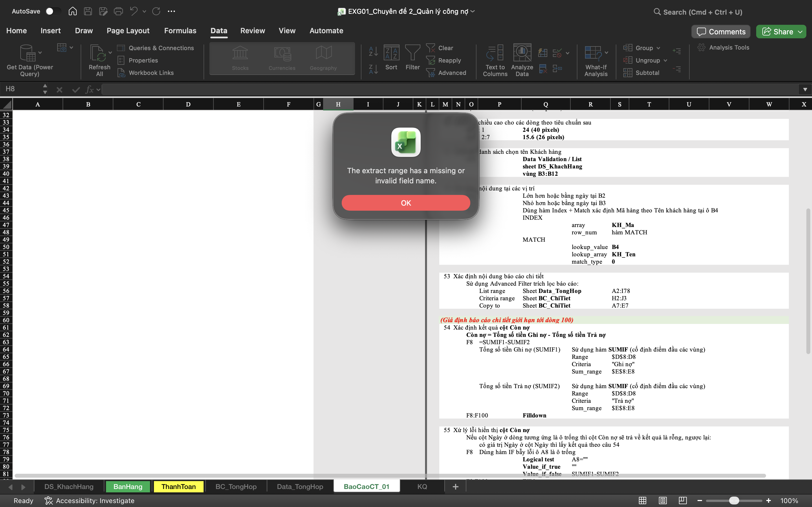Open the Share button dropdown arrow

[x=801, y=32]
